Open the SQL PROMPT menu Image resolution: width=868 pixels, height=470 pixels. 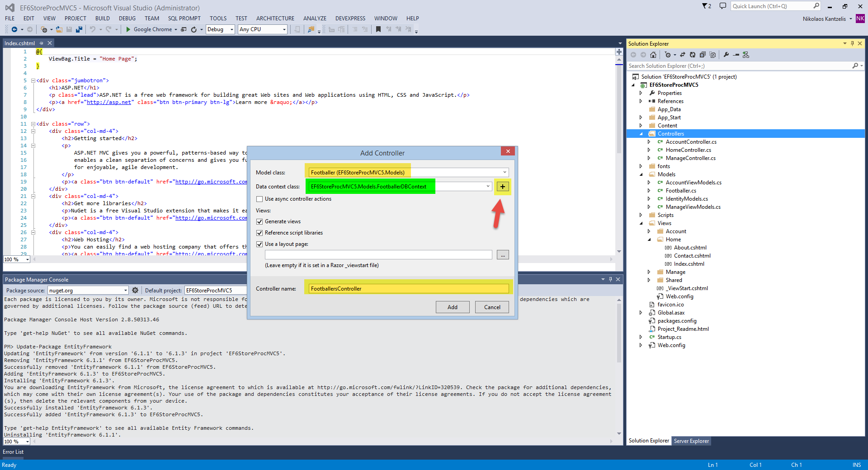[184, 19]
